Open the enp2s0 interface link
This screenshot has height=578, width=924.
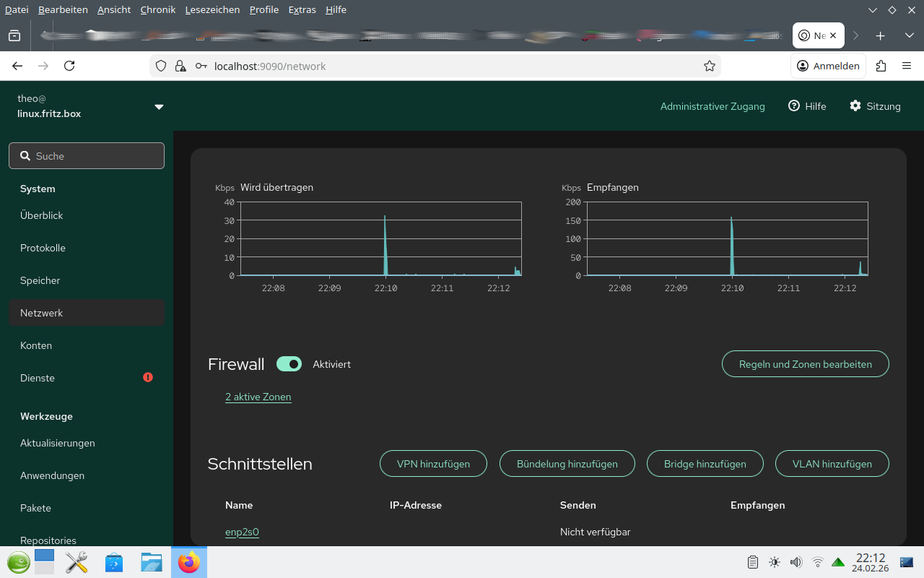pyautogui.click(x=242, y=532)
